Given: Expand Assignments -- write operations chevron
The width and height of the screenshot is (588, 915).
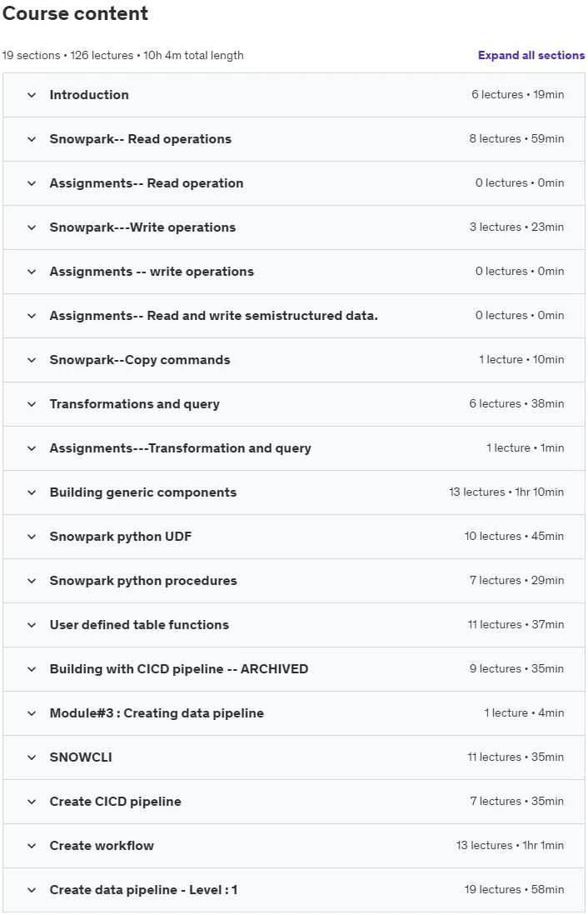Looking at the screenshot, I should [32, 272].
